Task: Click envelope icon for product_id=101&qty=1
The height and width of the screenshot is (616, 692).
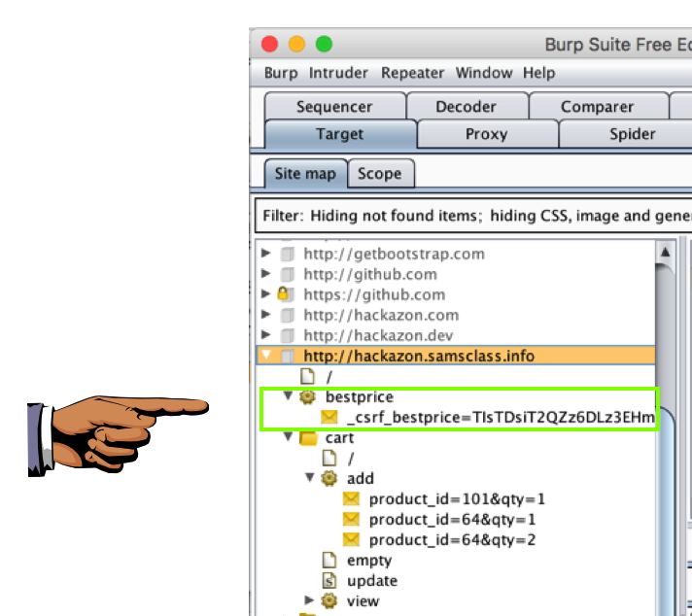Action: coord(351,498)
